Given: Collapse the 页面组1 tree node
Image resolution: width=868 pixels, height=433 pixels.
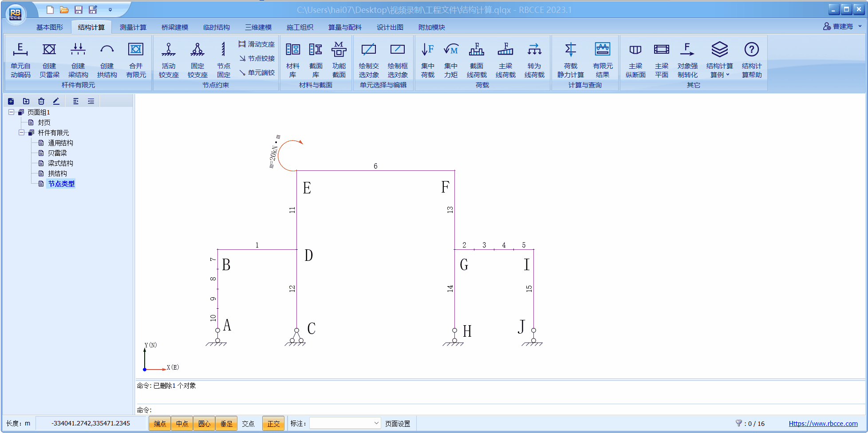Looking at the screenshot, I should click(x=12, y=112).
